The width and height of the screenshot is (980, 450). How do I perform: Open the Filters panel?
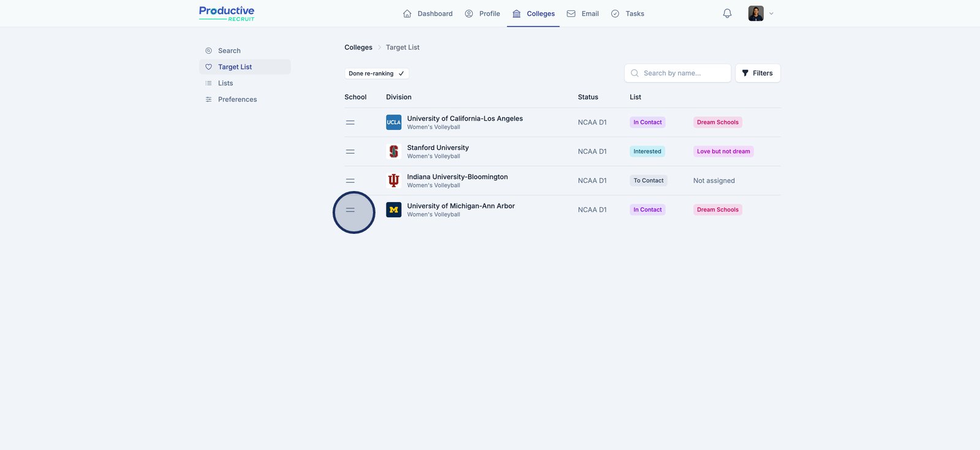[x=758, y=73]
